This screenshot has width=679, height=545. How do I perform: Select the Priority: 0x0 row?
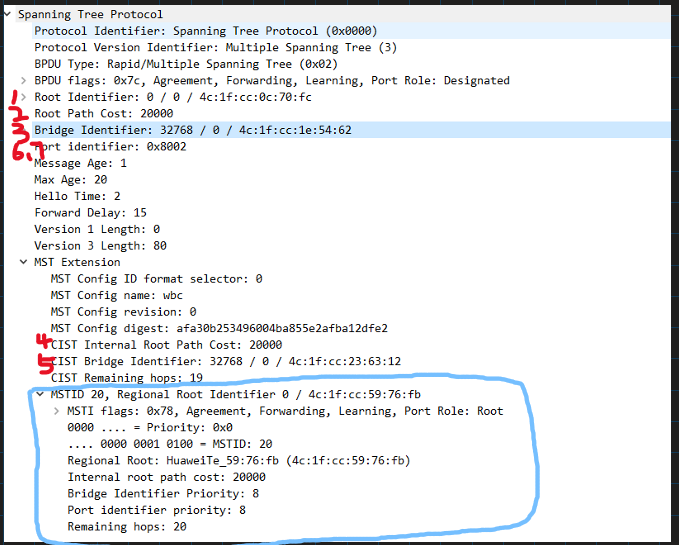368,427
